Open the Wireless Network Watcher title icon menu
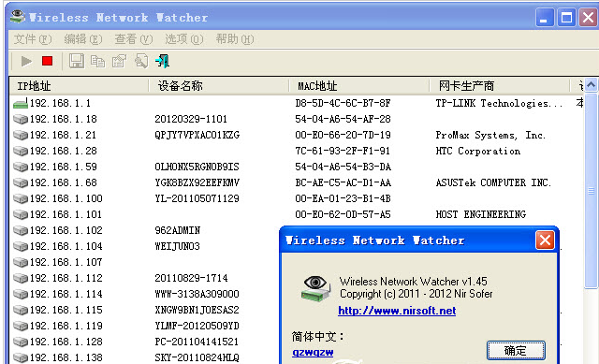The width and height of the screenshot is (599, 364). tap(18, 17)
